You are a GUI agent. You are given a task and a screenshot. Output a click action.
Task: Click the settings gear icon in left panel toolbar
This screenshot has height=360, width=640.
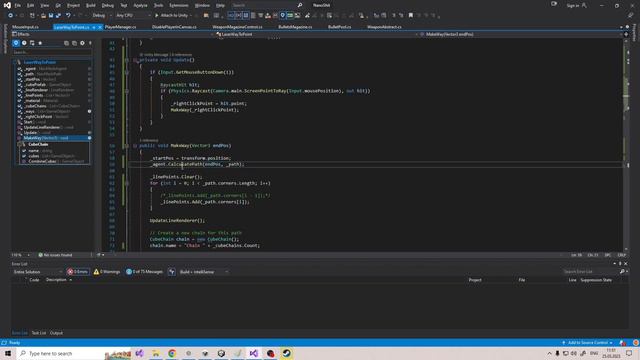(82, 43)
